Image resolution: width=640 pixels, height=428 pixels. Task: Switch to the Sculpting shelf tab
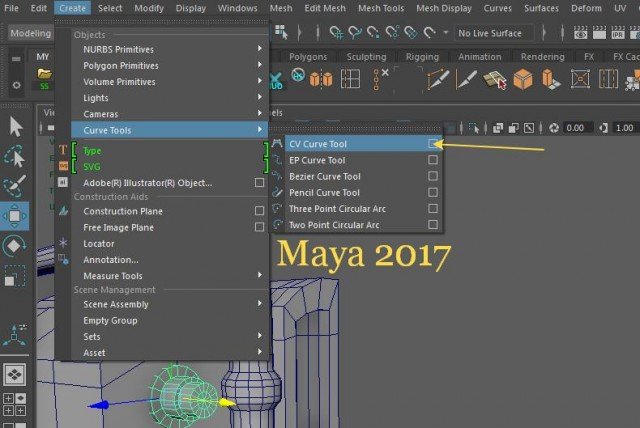click(x=366, y=57)
